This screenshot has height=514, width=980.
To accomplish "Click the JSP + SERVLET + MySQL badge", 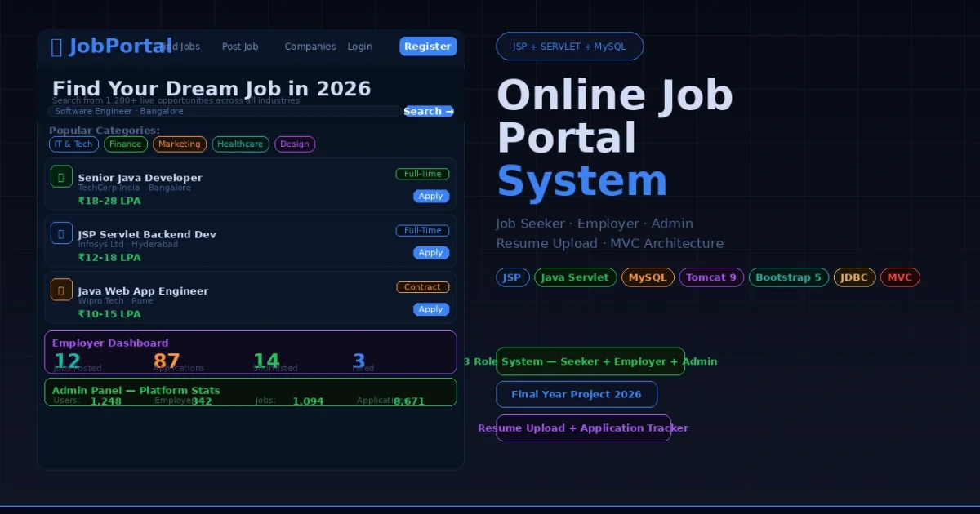I will (x=569, y=46).
